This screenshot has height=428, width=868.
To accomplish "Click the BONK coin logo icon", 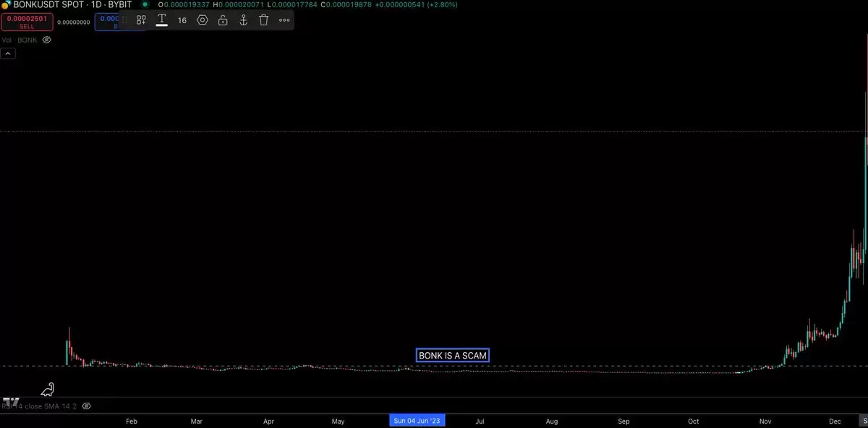I will point(5,4).
